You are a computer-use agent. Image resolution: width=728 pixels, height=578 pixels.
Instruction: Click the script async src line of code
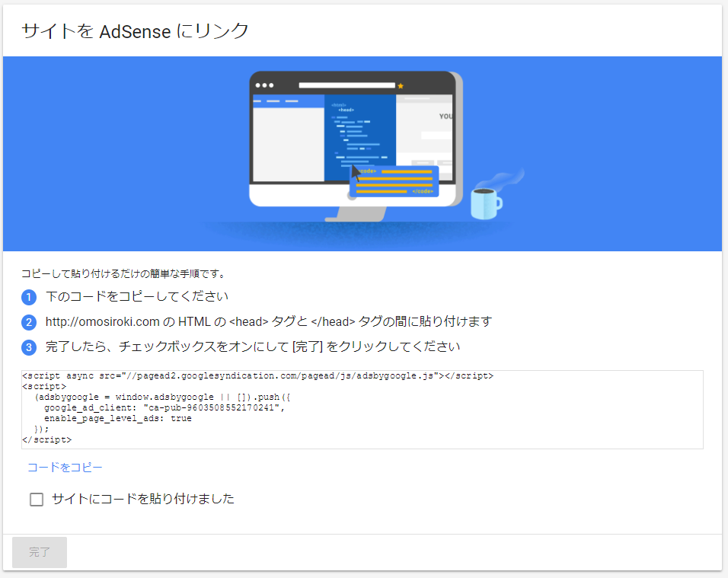[x=257, y=375]
